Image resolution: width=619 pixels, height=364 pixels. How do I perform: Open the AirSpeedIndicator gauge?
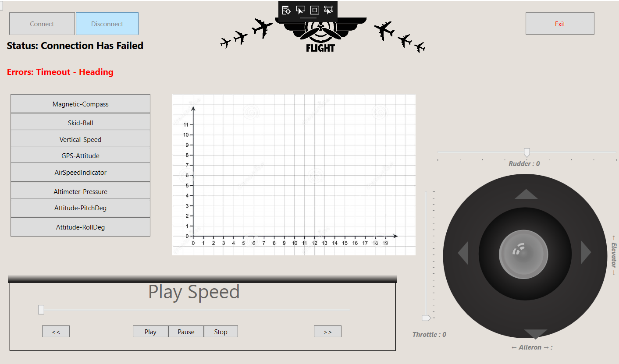80,172
